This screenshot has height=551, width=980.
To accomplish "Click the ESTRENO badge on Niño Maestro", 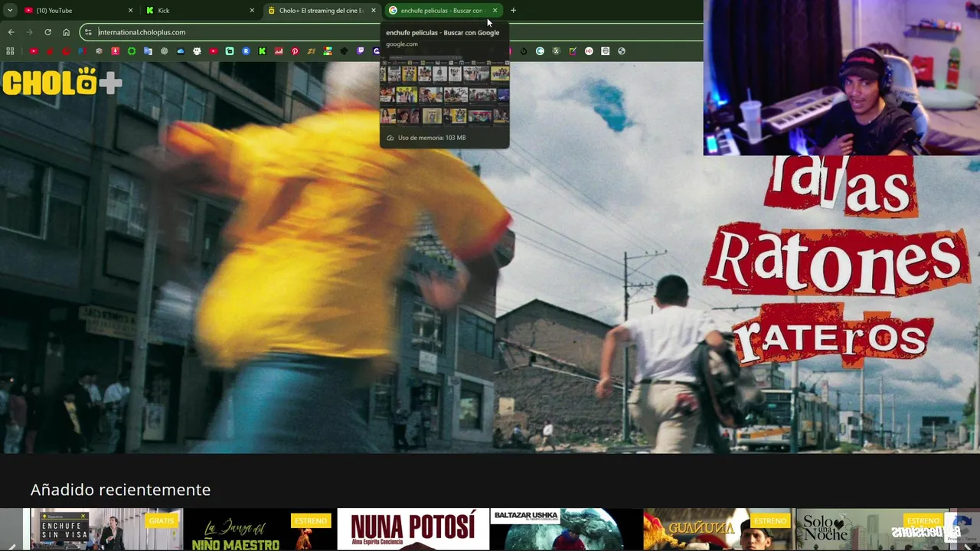I will click(311, 520).
